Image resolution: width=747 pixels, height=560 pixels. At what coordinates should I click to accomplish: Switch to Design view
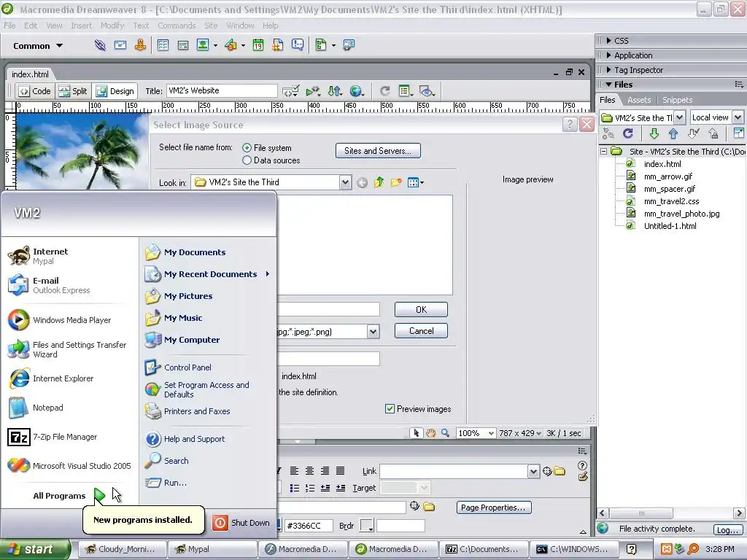pyautogui.click(x=115, y=91)
